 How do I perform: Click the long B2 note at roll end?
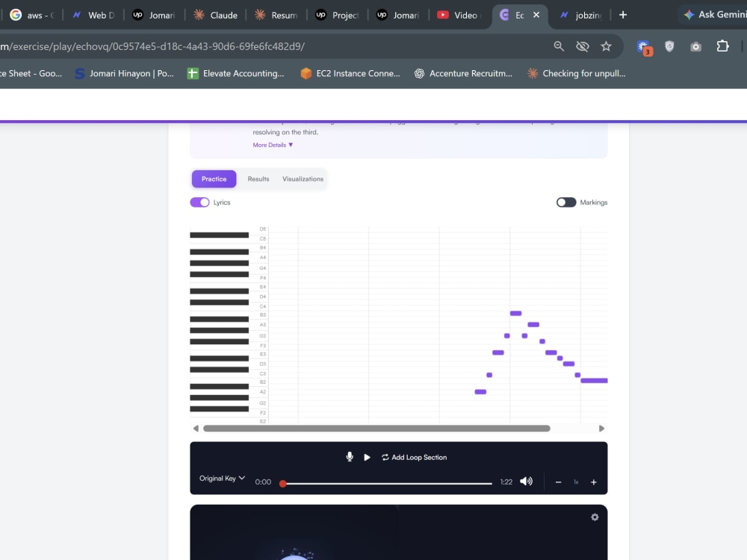click(594, 381)
